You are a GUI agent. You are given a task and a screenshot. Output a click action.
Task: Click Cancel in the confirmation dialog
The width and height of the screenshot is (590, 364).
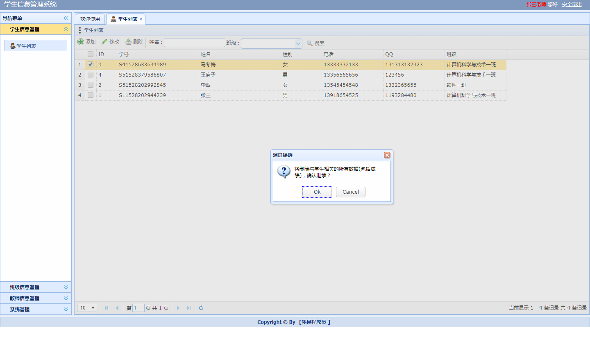(x=351, y=192)
